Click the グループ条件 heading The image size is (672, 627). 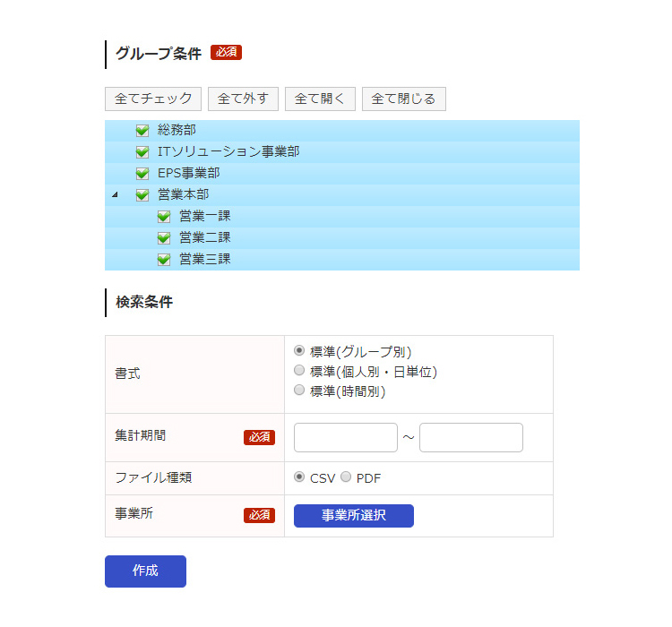click(159, 54)
